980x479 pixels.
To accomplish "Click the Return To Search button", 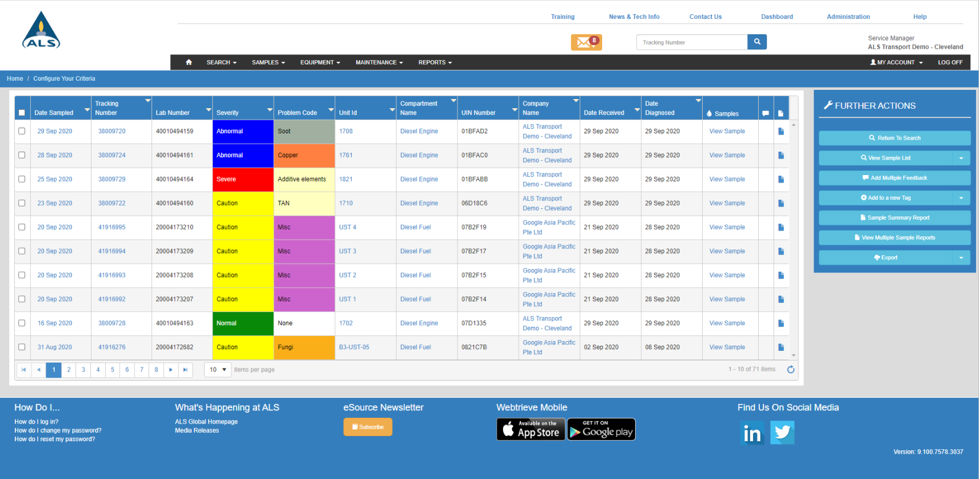I will click(894, 138).
